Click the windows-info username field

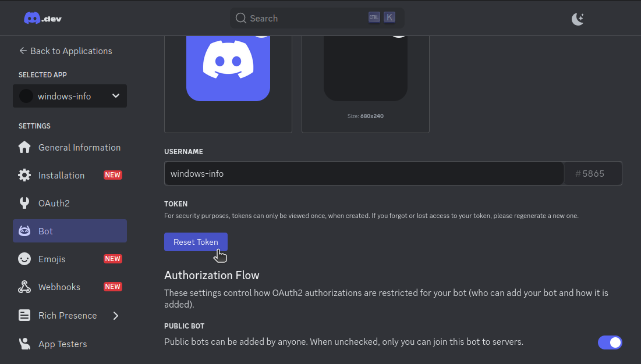[x=364, y=173]
